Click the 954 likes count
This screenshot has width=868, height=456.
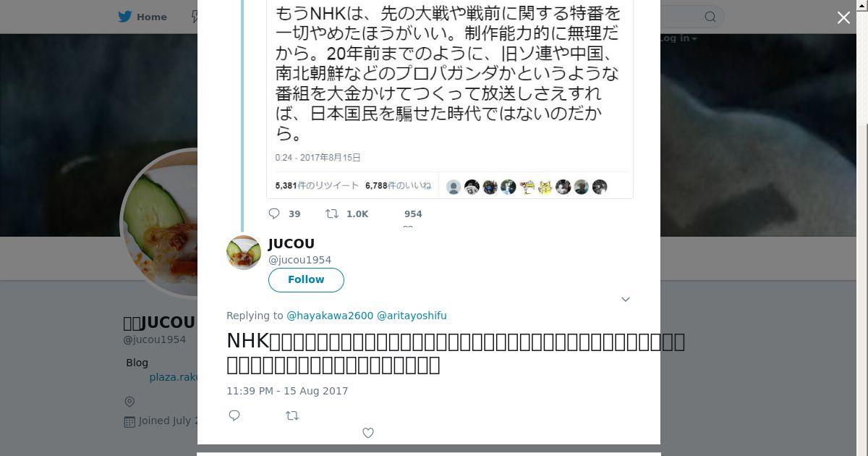coord(413,214)
